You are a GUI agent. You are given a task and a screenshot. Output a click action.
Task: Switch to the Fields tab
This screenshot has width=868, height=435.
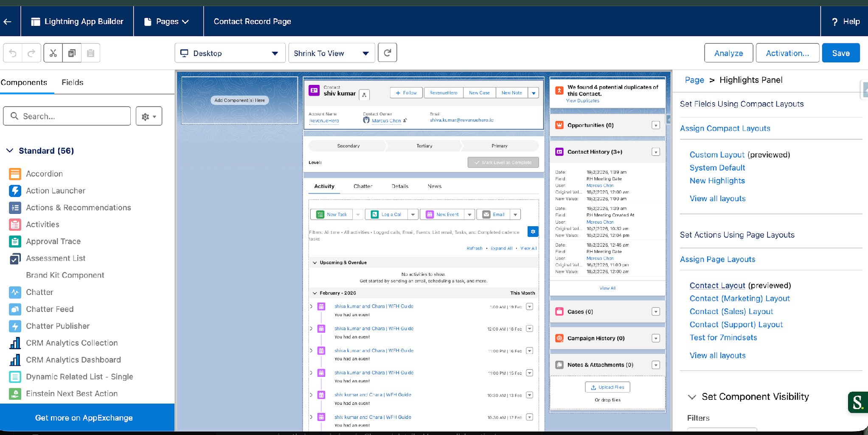pos(73,82)
